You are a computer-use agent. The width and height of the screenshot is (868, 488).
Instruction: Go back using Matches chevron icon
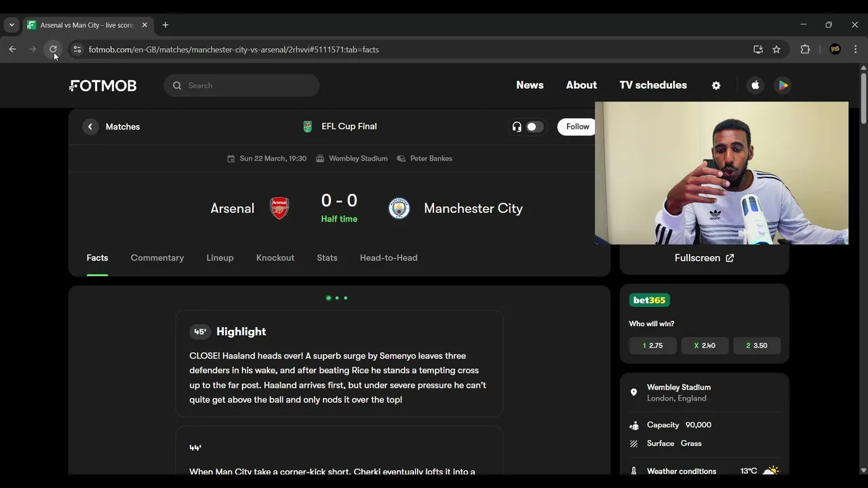90,127
